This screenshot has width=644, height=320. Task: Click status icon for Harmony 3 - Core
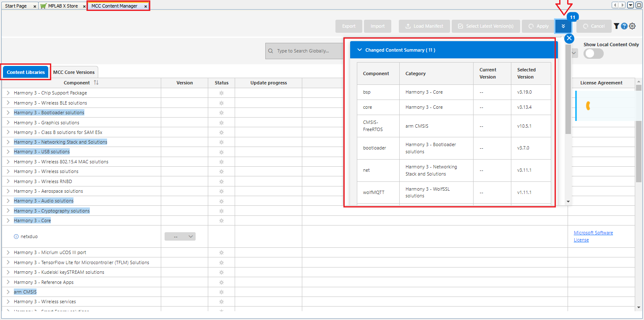click(x=221, y=220)
